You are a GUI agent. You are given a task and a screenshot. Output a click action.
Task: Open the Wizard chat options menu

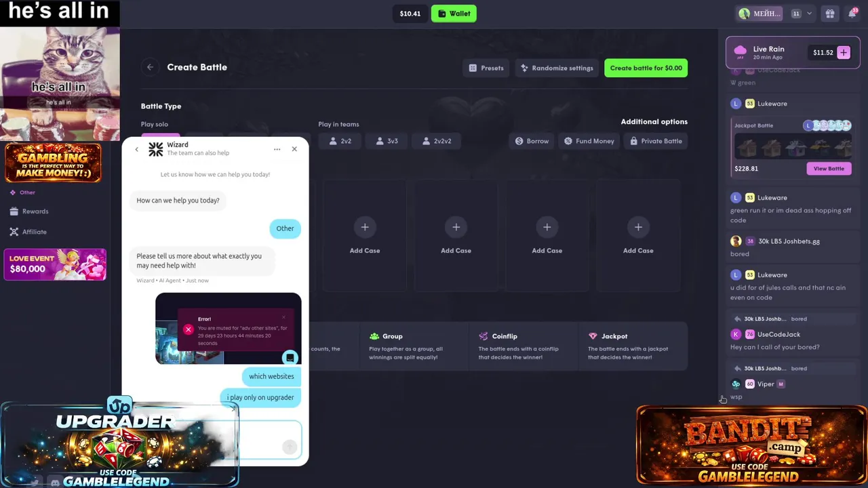coord(277,149)
